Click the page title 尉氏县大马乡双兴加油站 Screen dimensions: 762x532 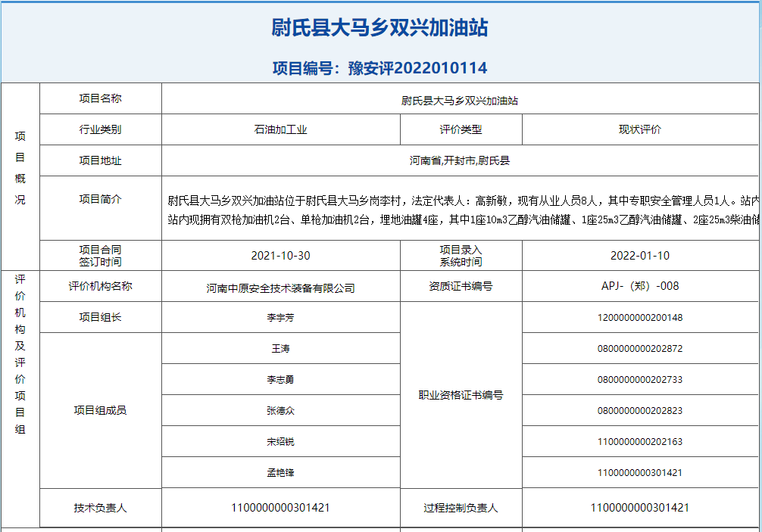tap(379, 28)
